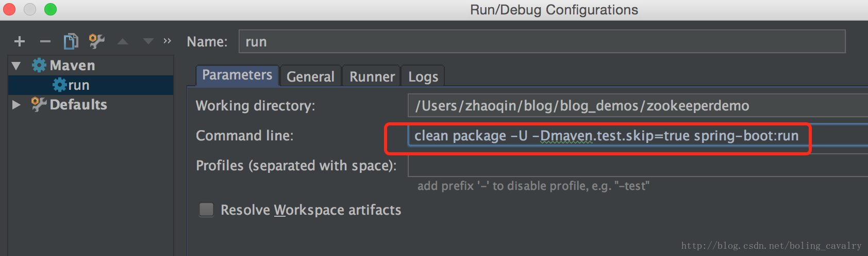868x256 pixels.
Task: Click the move up arrow icon
Action: tap(123, 41)
